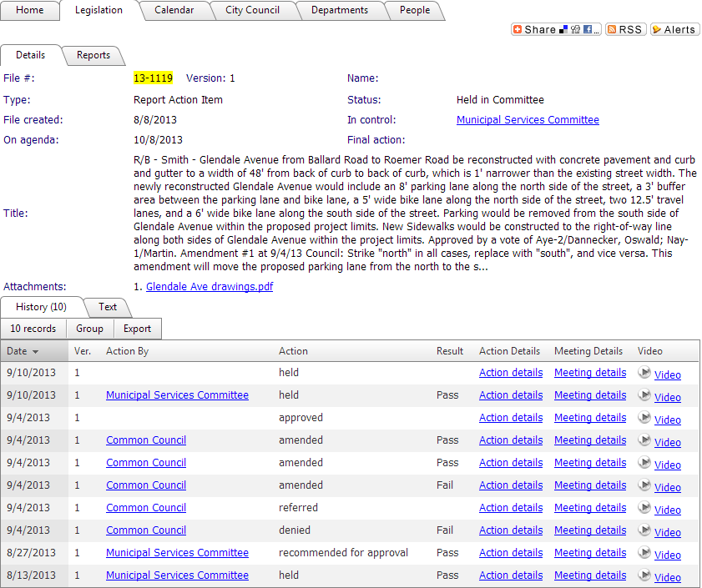Click the Held in Committee status text
This screenshot has width=702, height=588.
tap(500, 100)
